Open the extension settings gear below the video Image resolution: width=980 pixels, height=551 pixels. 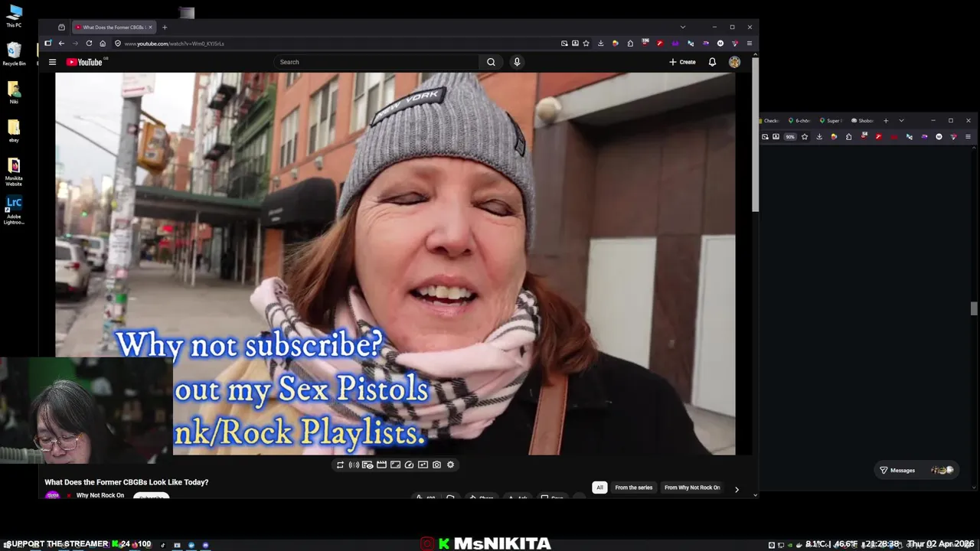click(450, 465)
